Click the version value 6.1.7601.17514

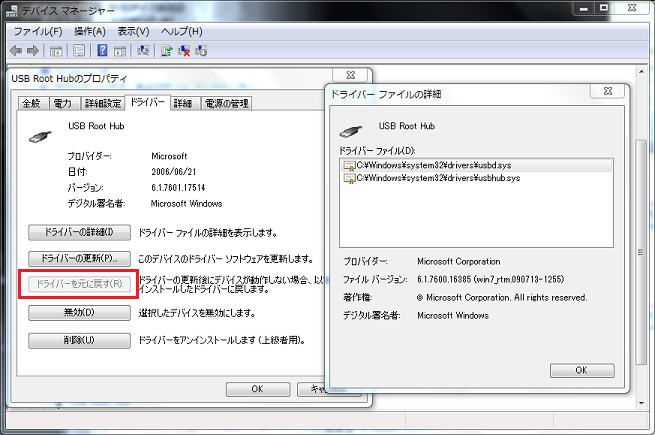tap(178, 188)
